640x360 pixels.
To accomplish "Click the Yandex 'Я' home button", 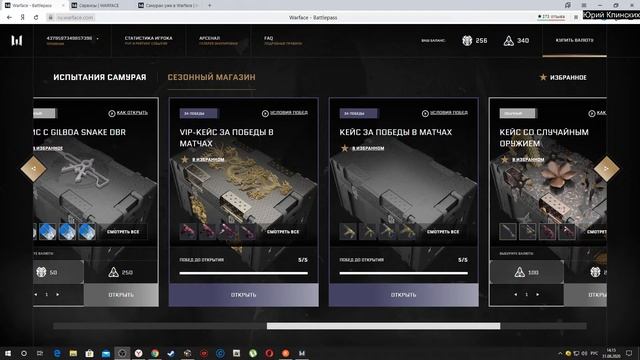I will (x=23, y=18).
